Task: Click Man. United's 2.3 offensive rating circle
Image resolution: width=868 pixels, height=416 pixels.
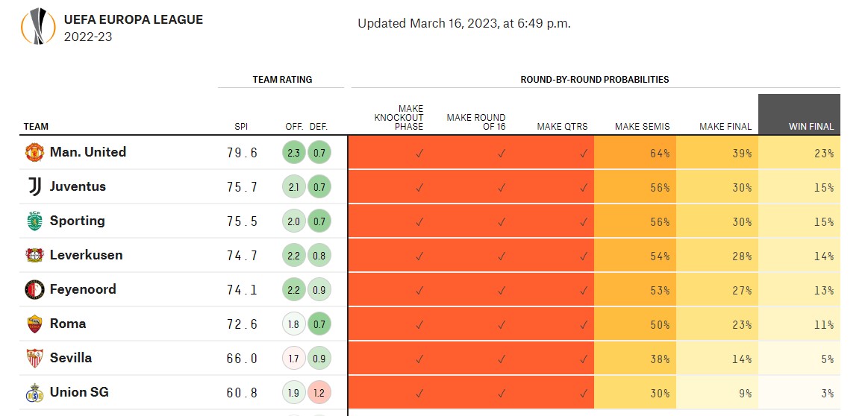Action: pos(294,153)
